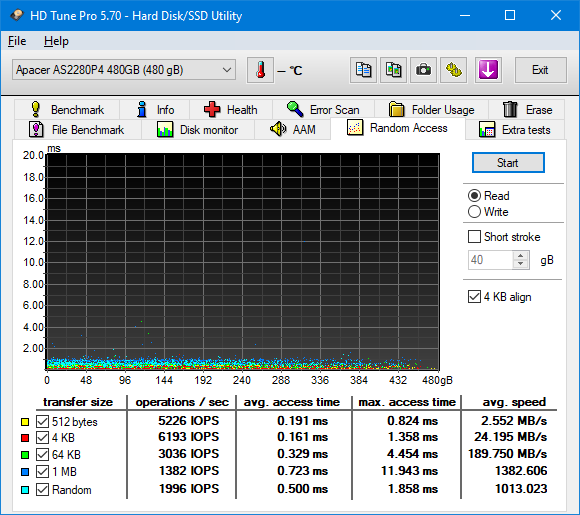Image resolution: width=580 pixels, height=515 pixels.
Task: Click the thermometer temperature icon
Action: tap(260, 70)
